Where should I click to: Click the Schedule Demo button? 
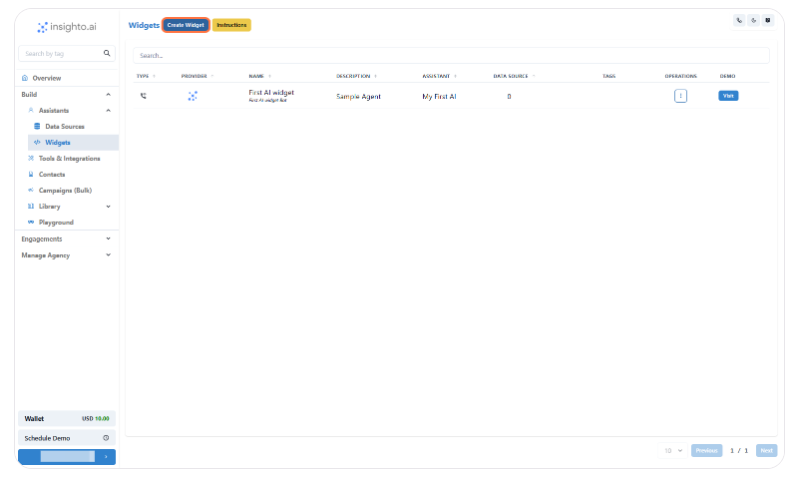[x=66, y=438]
